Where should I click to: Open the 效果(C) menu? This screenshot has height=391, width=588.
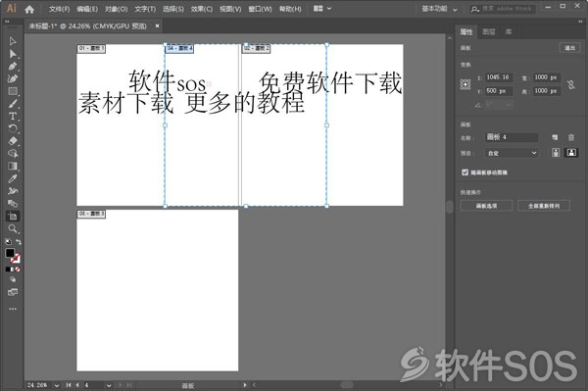(x=201, y=9)
